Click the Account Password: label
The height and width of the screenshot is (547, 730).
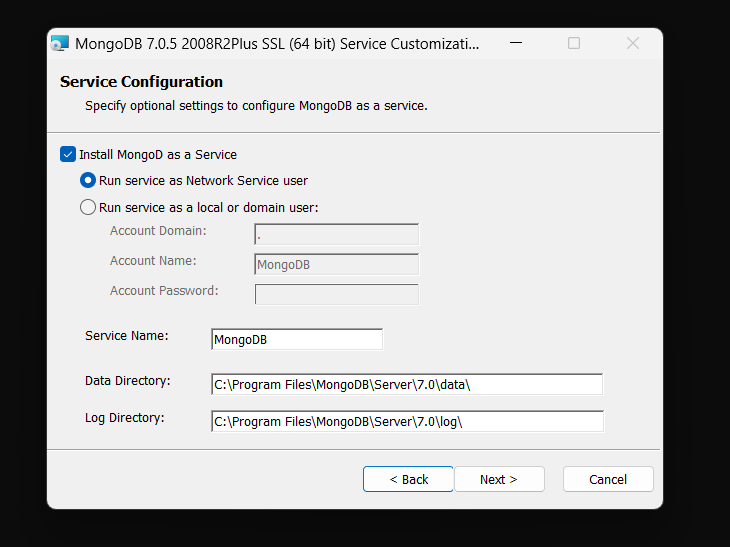click(x=164, y=291)
